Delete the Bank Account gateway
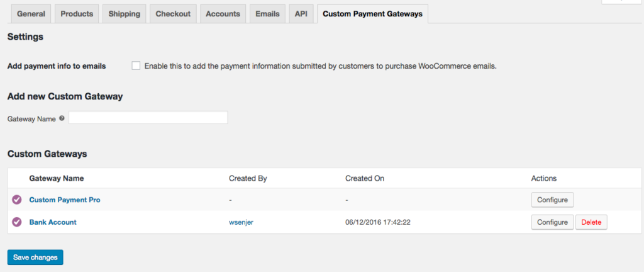The width and height of the screenshot is (644, 272). 591,222
